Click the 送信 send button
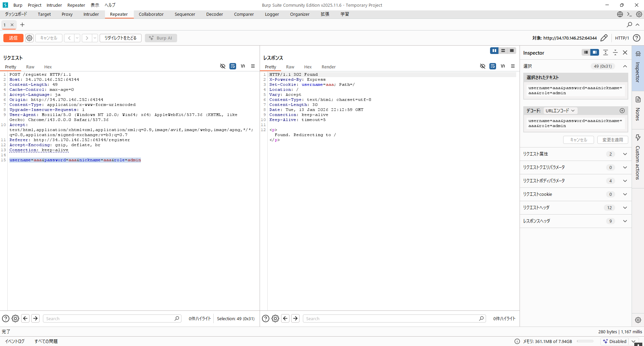 [13, 38]
